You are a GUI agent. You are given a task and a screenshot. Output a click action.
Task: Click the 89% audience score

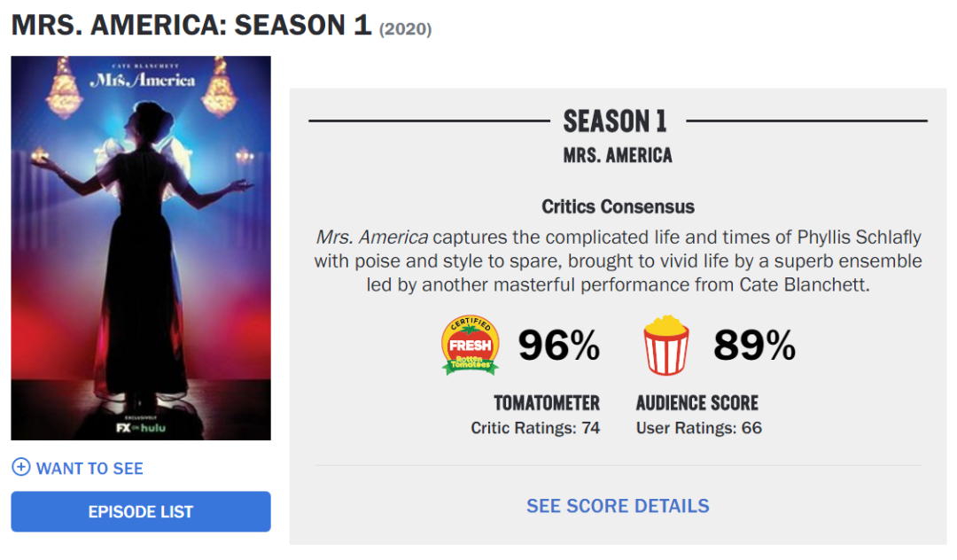click(x=755, y=346)
